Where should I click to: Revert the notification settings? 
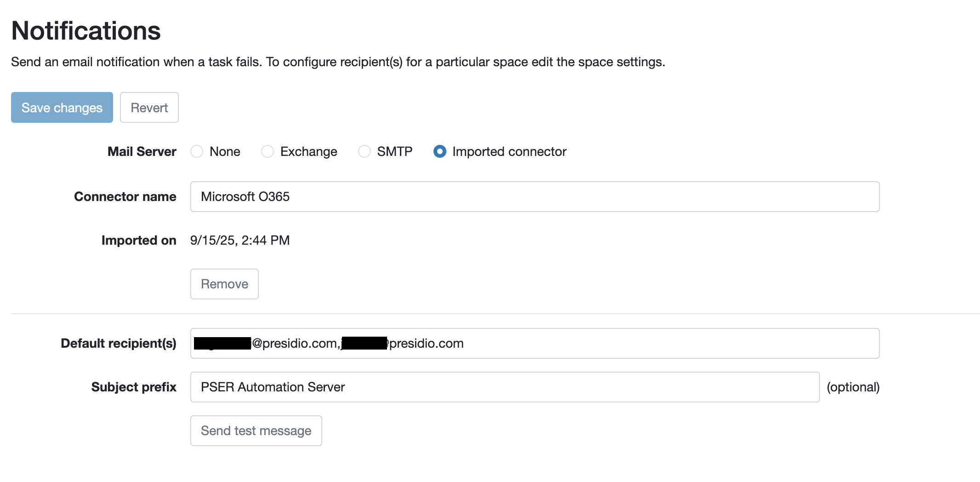pos(149,108)
